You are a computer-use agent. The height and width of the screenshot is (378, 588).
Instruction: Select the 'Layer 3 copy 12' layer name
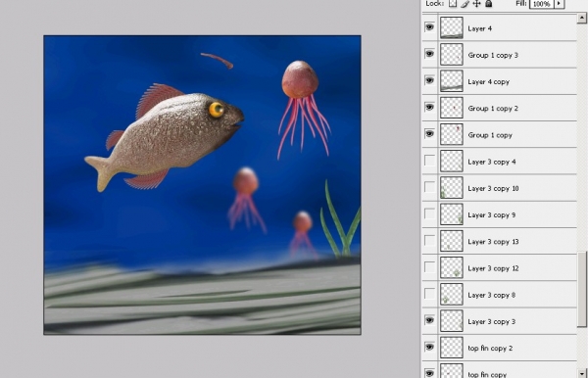pyautogui.click(x=493, y=268)
